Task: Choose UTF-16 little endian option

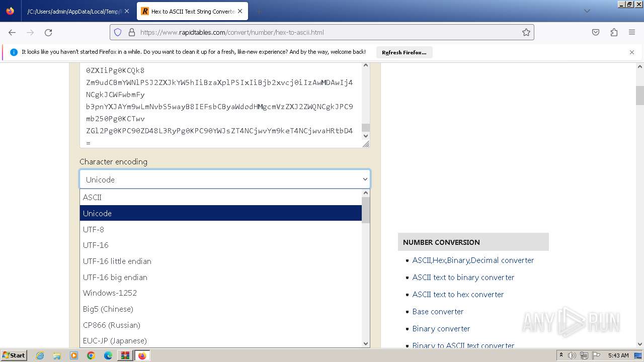Action: [220, 261]
